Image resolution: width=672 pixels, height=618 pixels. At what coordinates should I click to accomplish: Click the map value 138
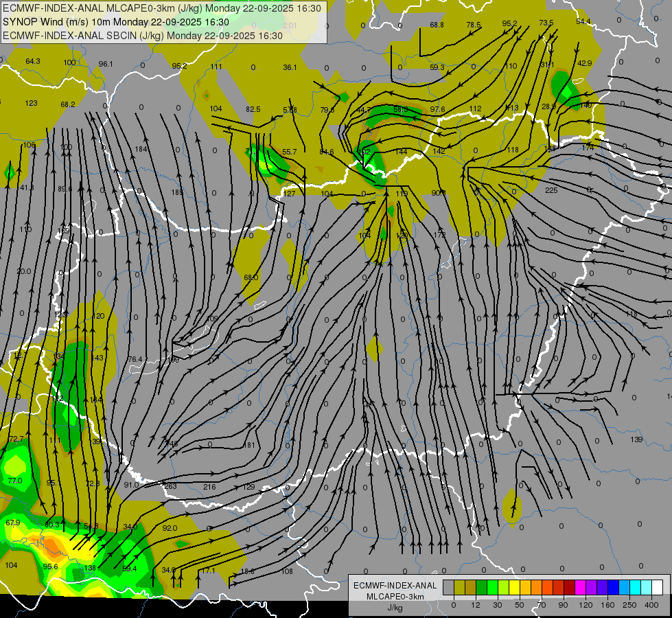point(89,568)
